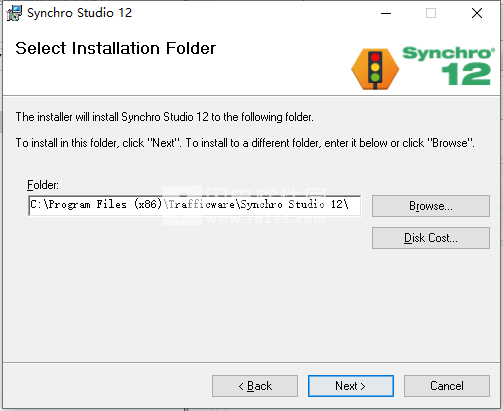
Task: Proceed with the Next > button
Action: 351,386
